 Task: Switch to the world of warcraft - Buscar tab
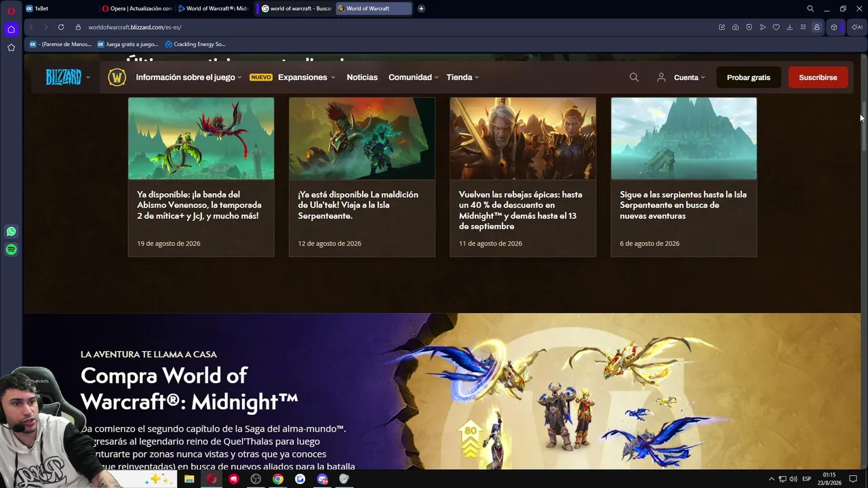pos(296,9)
